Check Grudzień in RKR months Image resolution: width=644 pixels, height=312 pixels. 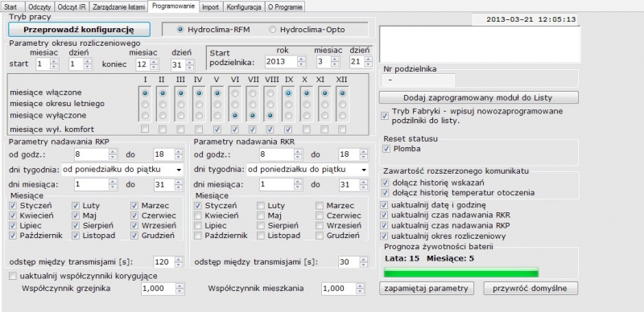tap(320, 236)
